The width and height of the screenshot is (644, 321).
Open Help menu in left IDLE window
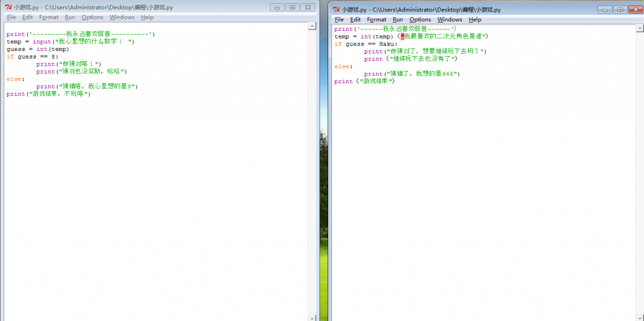click(x=147, y=17)
